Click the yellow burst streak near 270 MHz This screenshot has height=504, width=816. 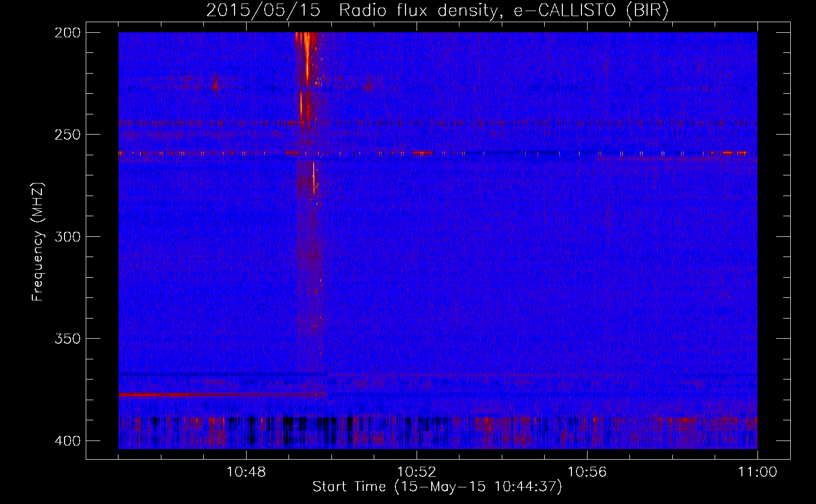pos(314,177)
